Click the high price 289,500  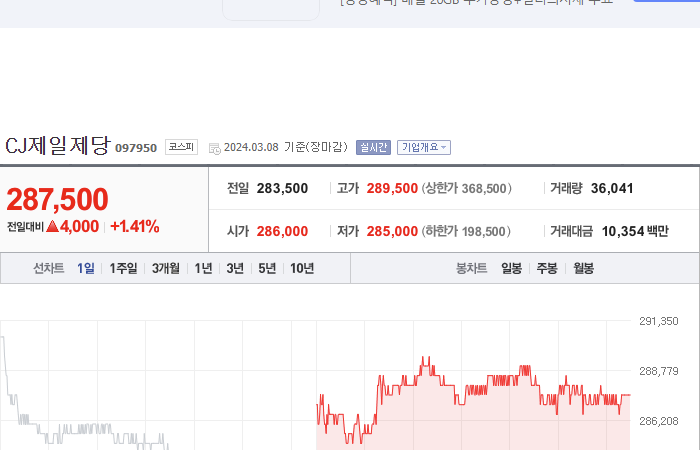(x=392, y=188)
